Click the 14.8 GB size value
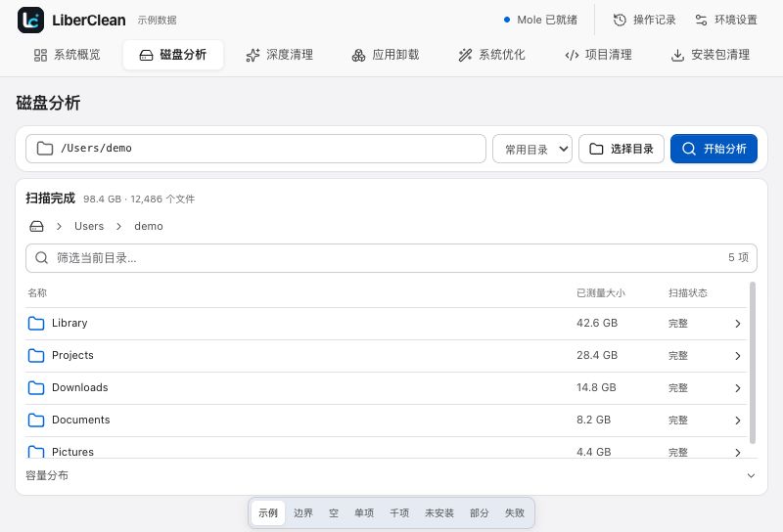 coord(596,387)
